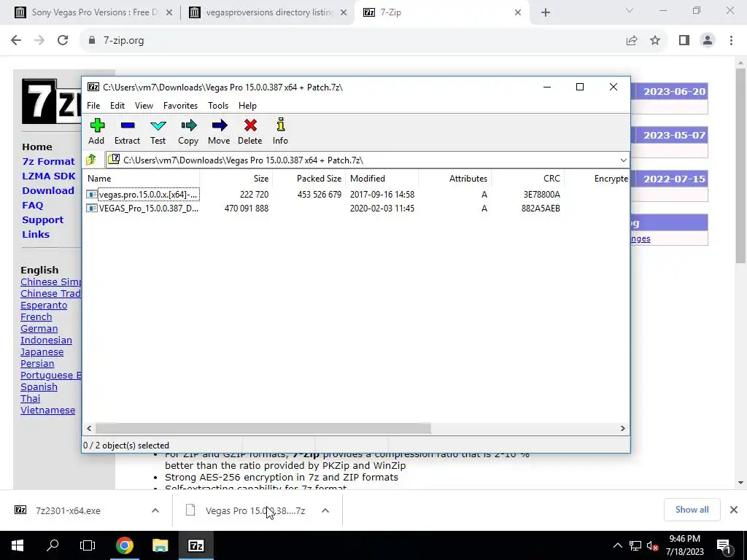Open the File menu in 7-Zip
747x560 pixels.
93,106
